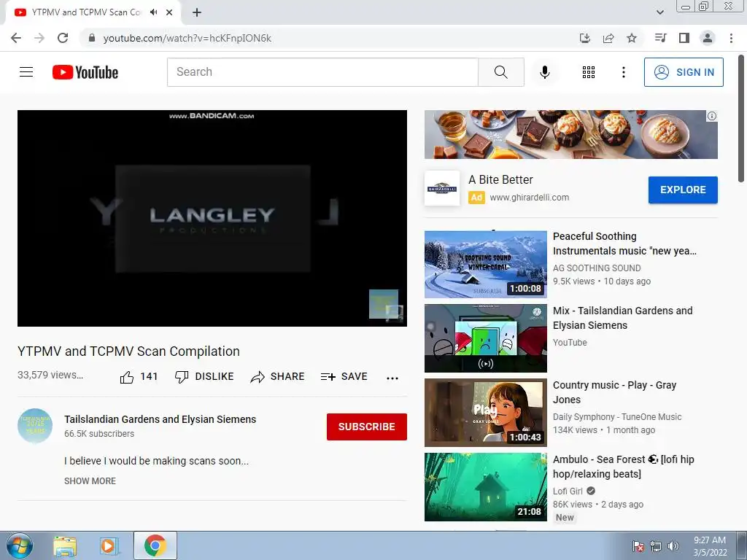
Task: Open the channel avatar image
Action: click(x=35, y=426)
